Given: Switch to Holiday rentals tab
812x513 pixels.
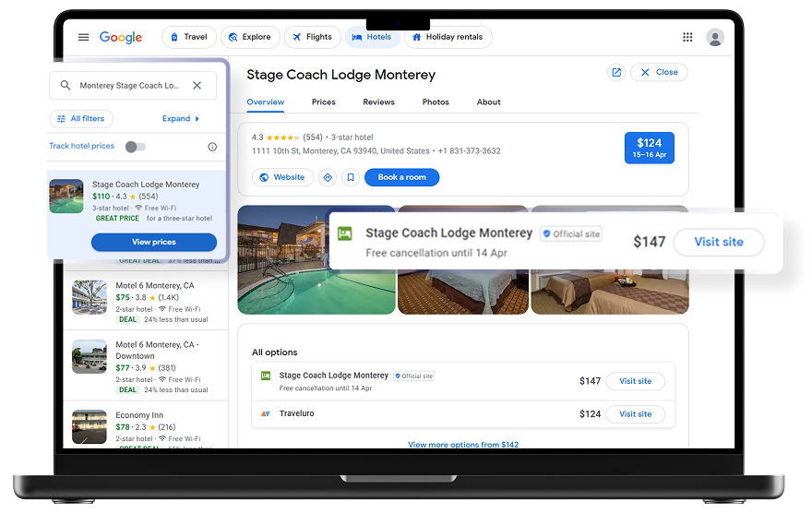Looking at the screenshot, I should (x=448, y=37).
